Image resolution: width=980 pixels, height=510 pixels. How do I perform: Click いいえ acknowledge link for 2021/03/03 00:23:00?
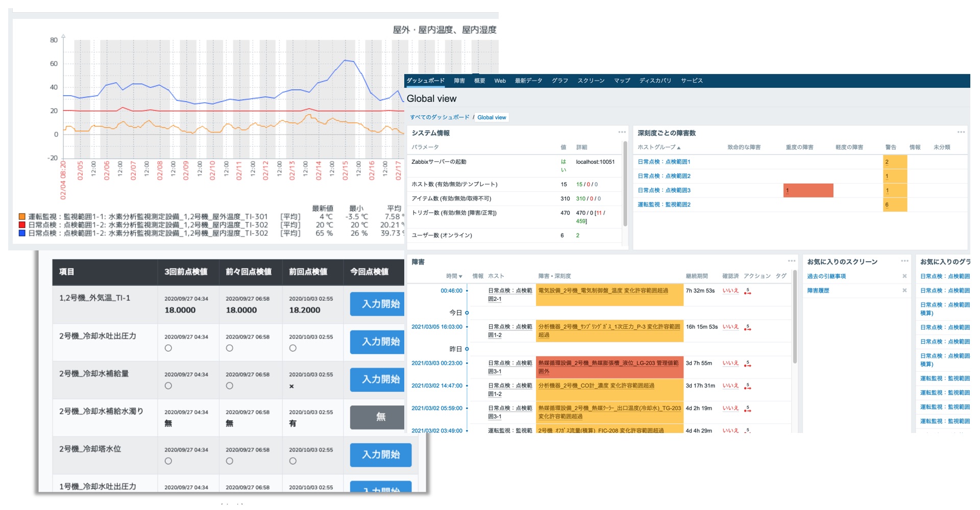click(730, 363)
